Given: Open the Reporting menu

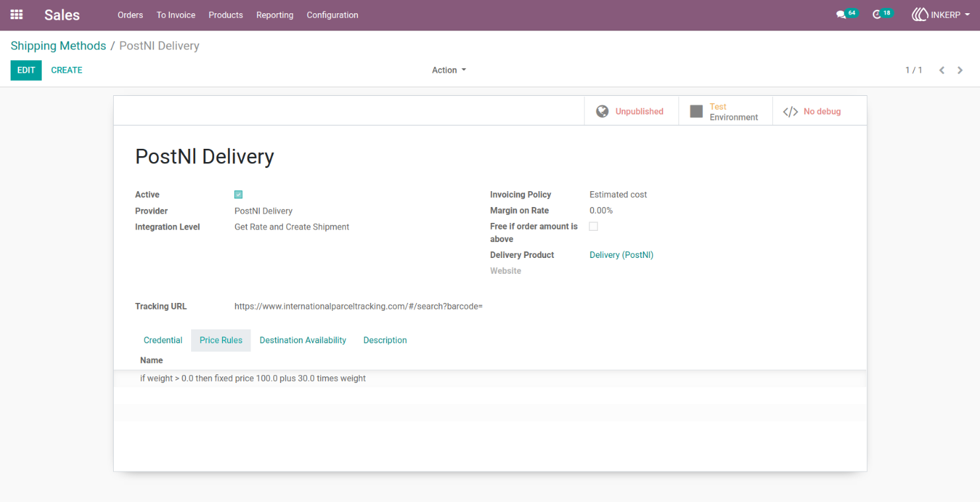Looking at the screenshot, I should (274, 15).
